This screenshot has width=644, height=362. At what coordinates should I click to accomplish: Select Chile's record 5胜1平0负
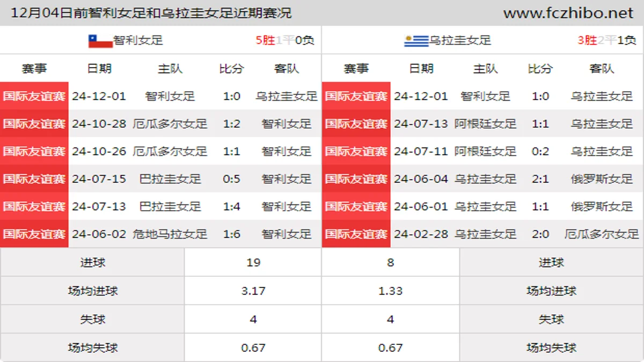point(285,40)
